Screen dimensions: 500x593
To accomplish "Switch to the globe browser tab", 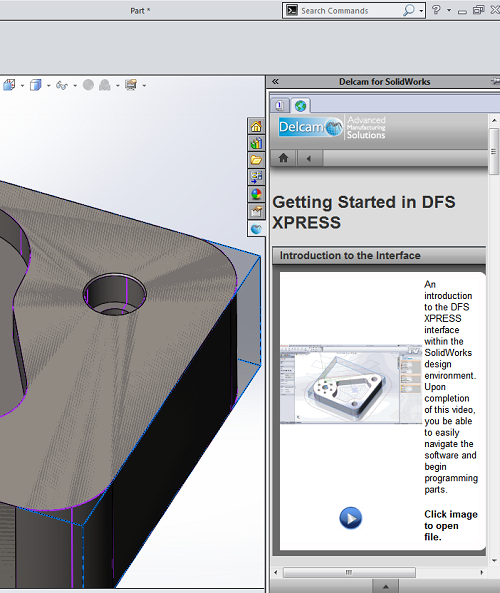I will tap(301, 106).
